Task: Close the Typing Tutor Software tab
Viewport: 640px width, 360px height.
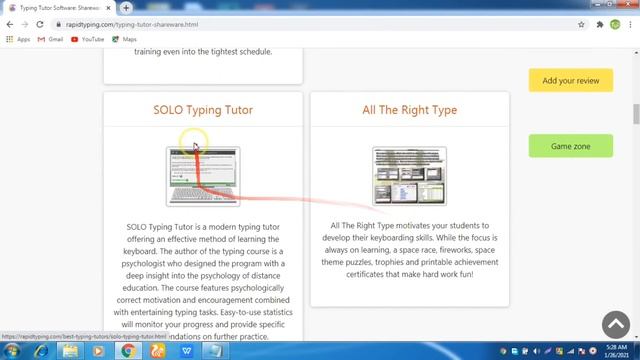Action: coord(108,8)
